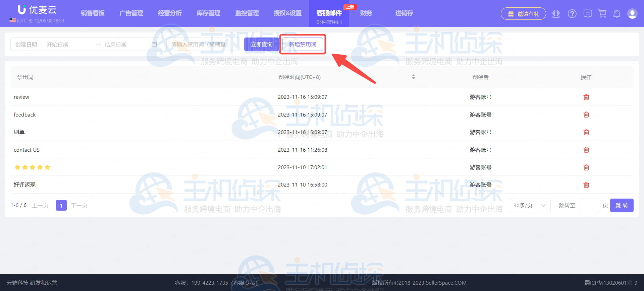Delete the 'review' banned word

[x=586, y=97]
